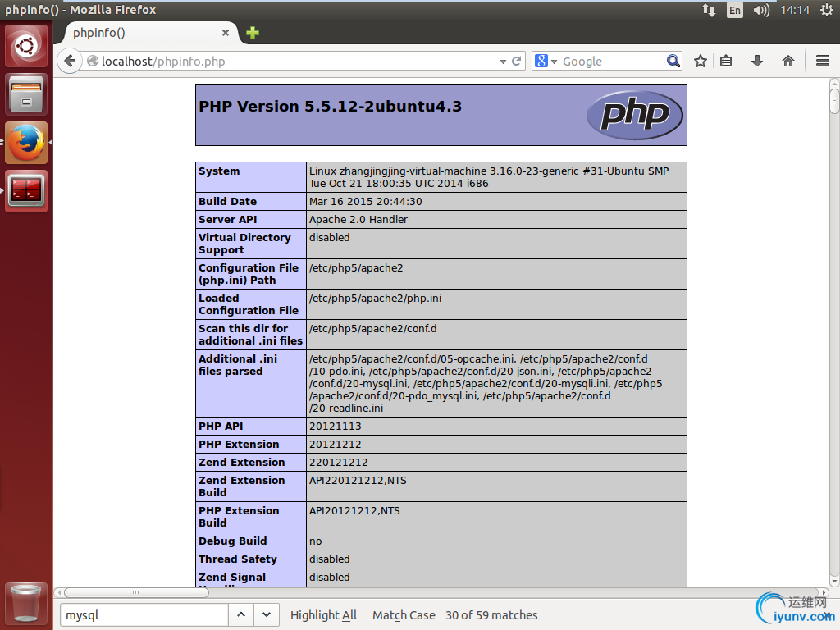Click the clock showing 14:14
The height and width of the screenshot is (630, 840).
[795, 10]
